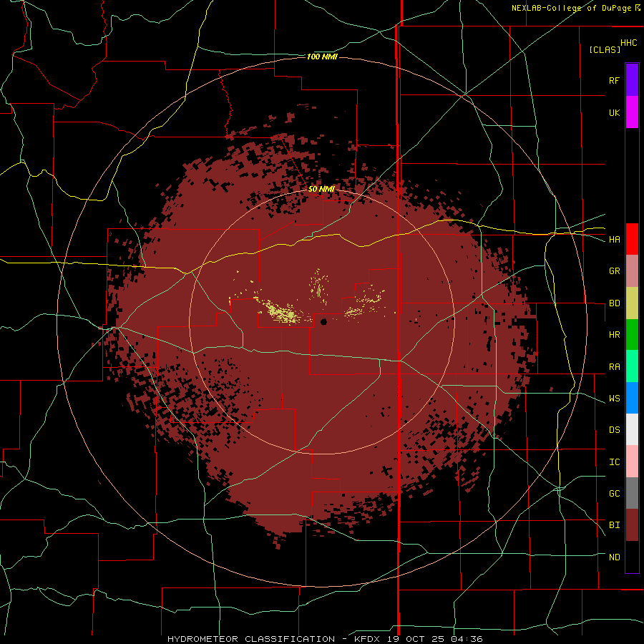The height and width of the screenshot is (644, 644).
Task: Click the black radar site dot
Action: coord(323,321)
